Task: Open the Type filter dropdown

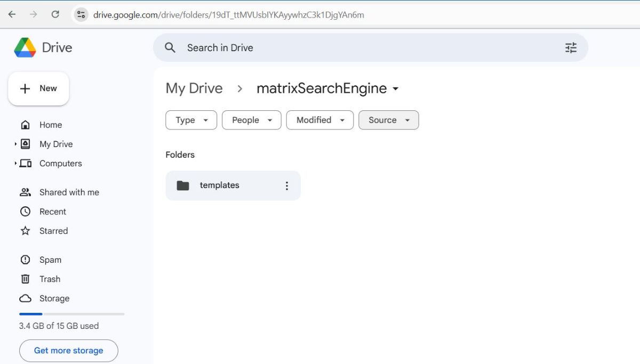Action: 191,120
